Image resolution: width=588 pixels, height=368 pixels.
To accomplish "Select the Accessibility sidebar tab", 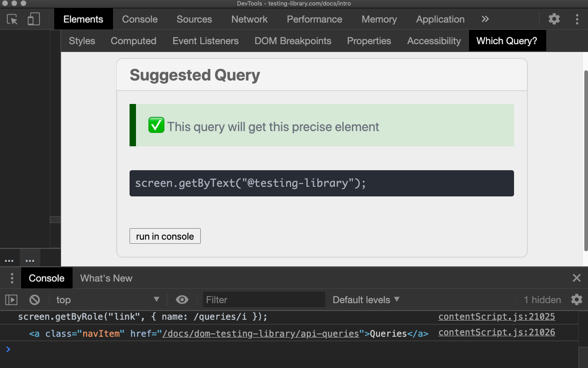I will (434, 41).
